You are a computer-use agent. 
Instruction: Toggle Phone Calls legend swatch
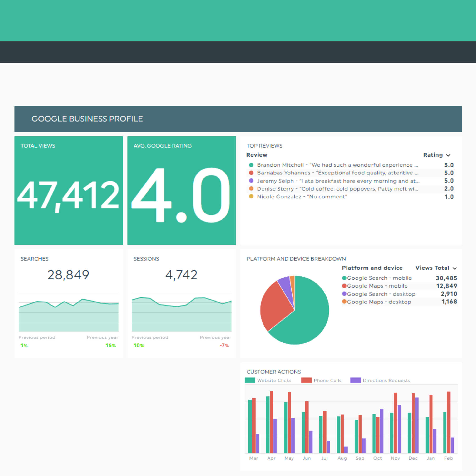[306, 380]
